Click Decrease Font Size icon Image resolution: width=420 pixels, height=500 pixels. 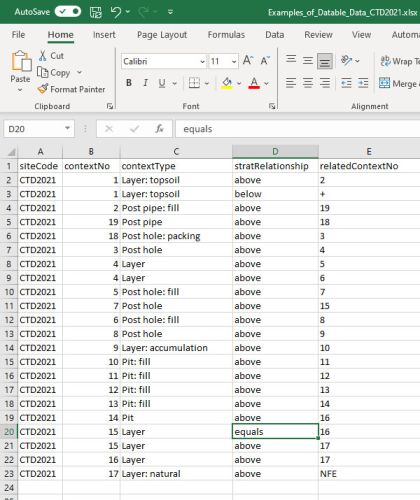pos(265,61)
